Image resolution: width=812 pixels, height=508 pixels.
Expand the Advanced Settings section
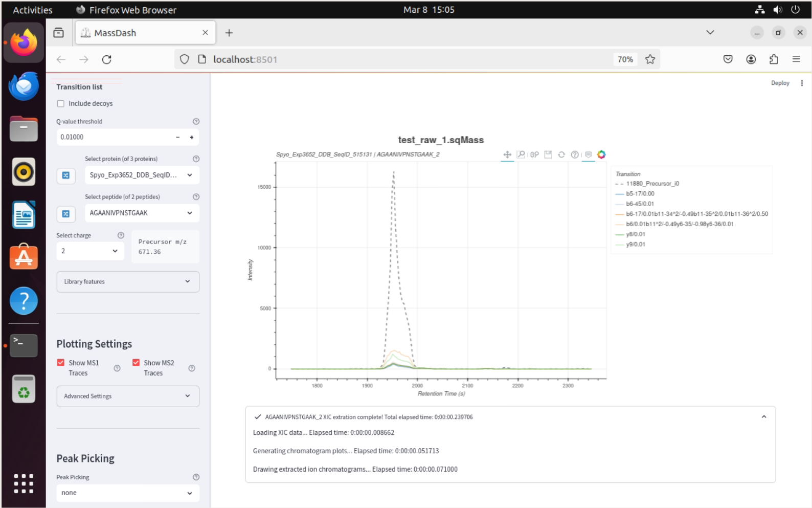[x=128, y=396]
